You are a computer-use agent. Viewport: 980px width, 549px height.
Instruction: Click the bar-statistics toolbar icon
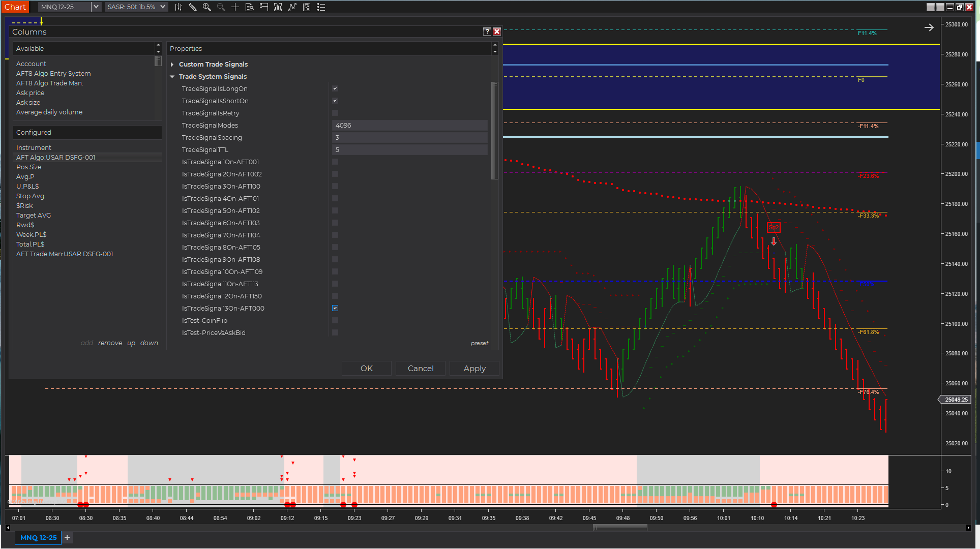coord(278,7)
